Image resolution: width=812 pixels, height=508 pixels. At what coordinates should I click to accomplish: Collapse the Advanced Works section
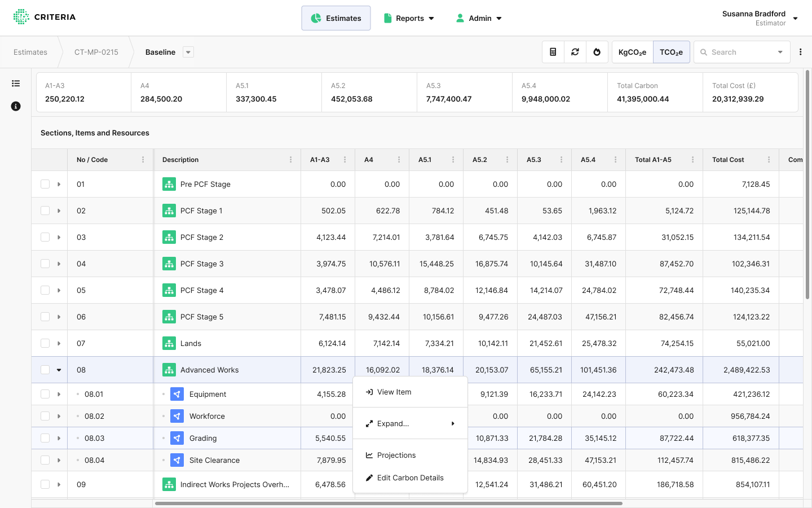[59, 370]
